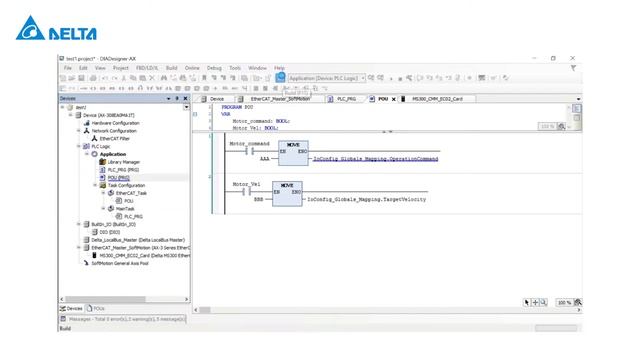
Task: Click the Hardware Configuration tree icon
Action: tap(87, 123)
